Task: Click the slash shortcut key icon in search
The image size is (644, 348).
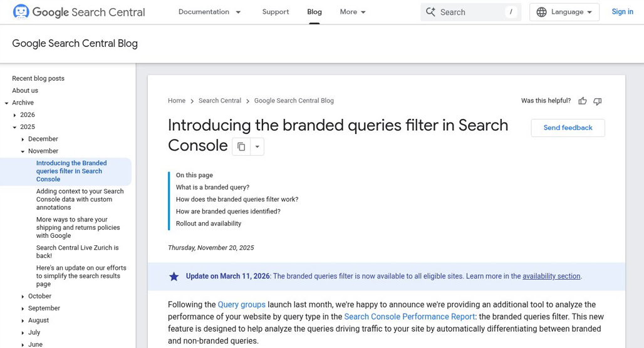Action: [x=511, y=12]
